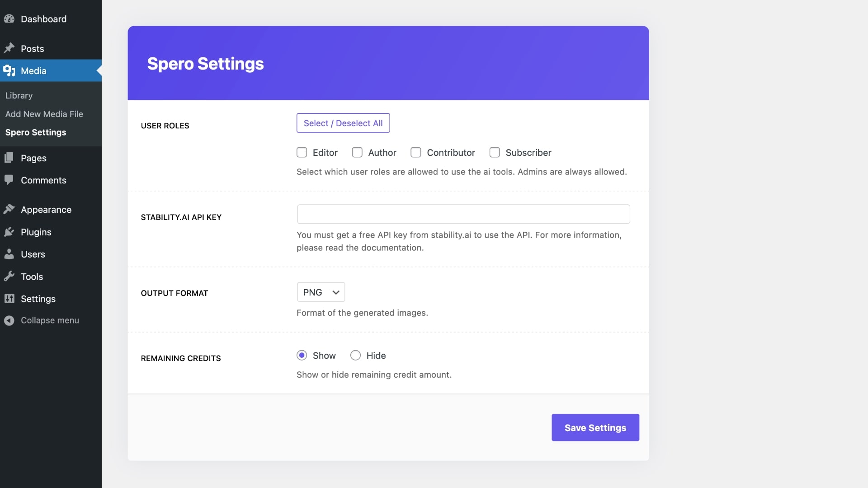
Task: Click the Settings sliders icon
Action: pyautogui.click(x=9, y=299)
